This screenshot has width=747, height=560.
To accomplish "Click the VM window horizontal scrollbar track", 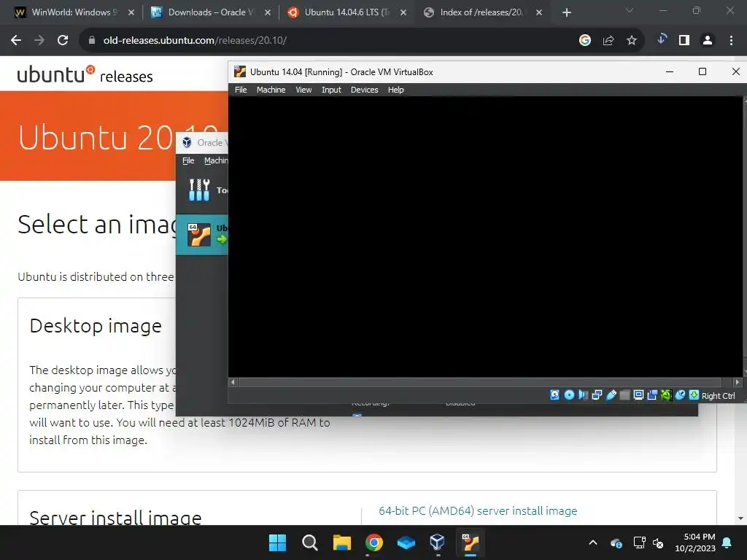I will pos(485,382).
